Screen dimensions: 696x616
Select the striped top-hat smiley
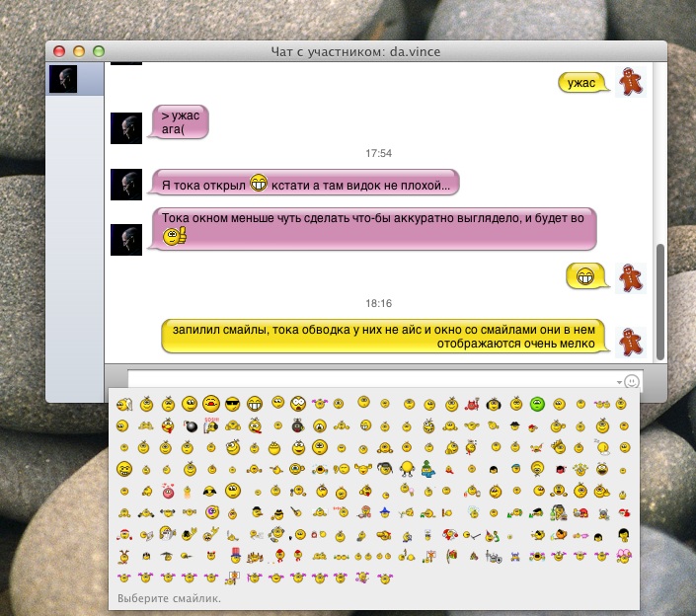pyautogui.click(x=236, y=556)
